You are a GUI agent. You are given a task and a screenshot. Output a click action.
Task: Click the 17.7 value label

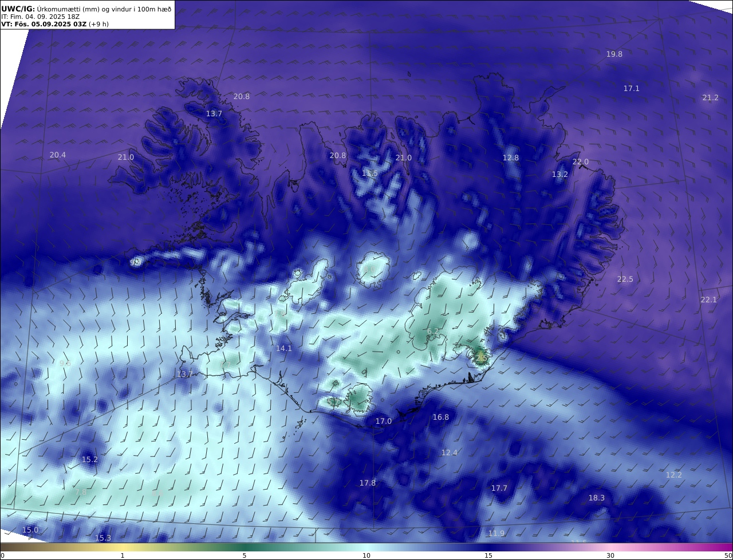point(499,488)
